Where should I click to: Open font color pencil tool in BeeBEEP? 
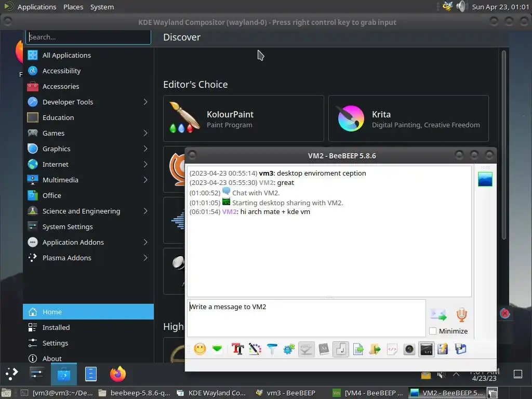point(255,349)
